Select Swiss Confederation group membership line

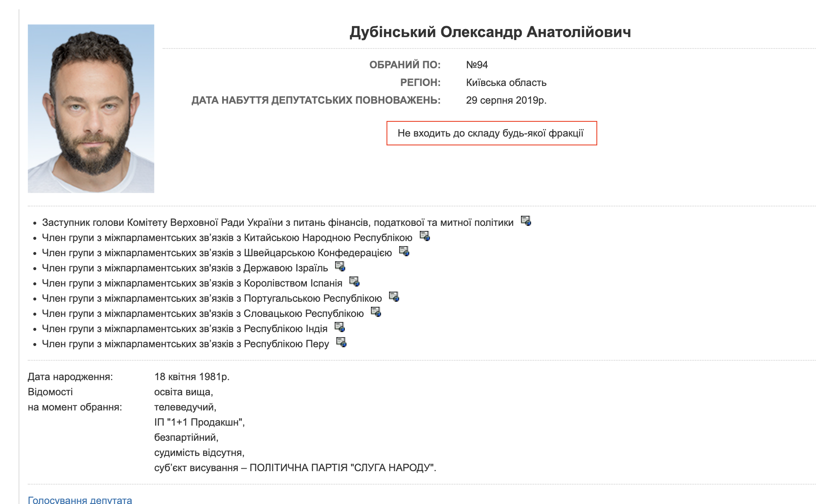coord(217,253)
